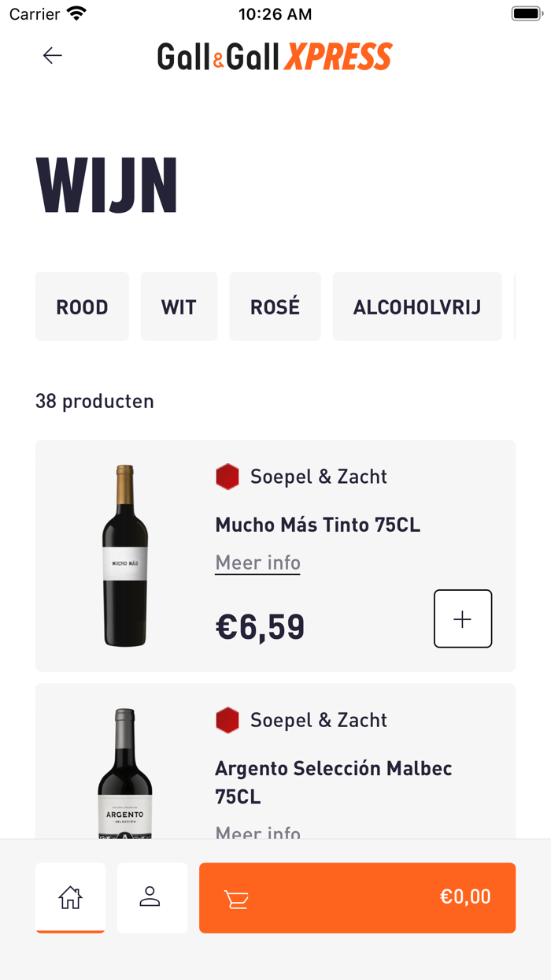
Task: Click the Gall & Gall Xpress logo
Action: point(275,56)
